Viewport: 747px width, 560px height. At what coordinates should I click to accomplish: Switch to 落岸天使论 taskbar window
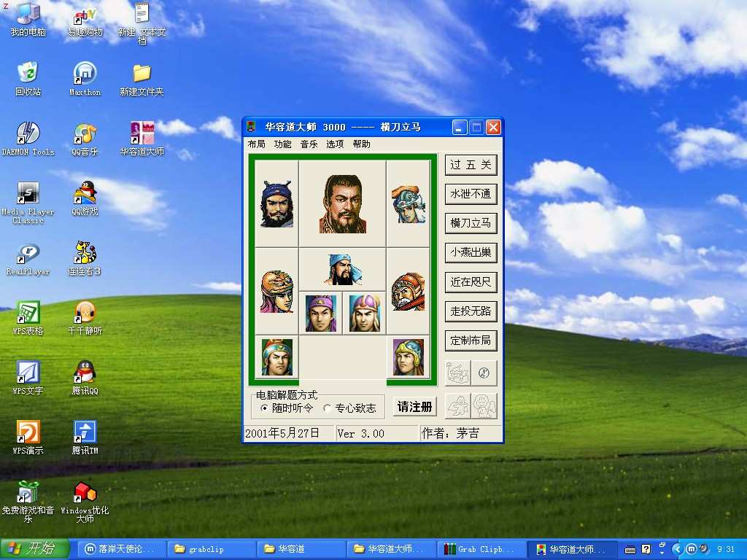pyautogui.click(x=120, y=549)
